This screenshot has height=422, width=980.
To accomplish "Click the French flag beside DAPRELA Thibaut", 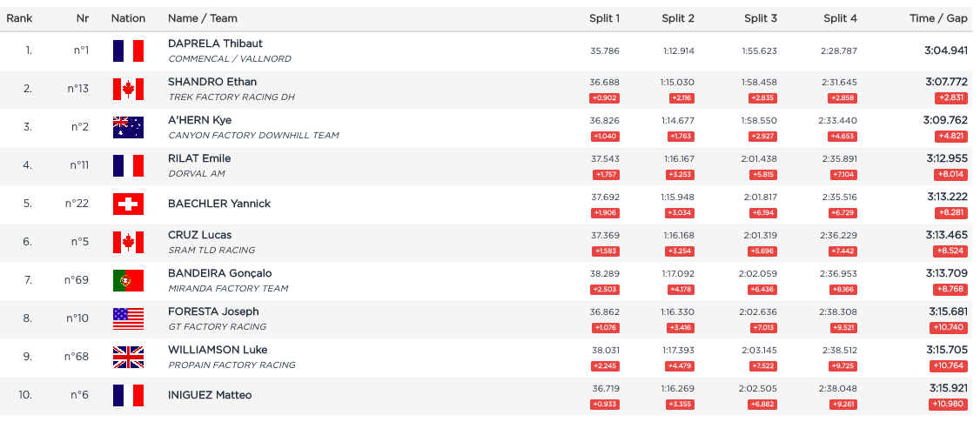I will point(128,50).
